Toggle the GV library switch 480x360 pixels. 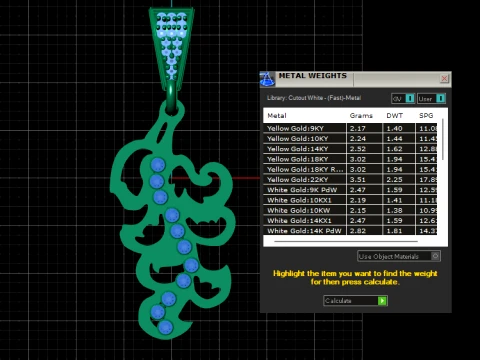pos(403,98)
